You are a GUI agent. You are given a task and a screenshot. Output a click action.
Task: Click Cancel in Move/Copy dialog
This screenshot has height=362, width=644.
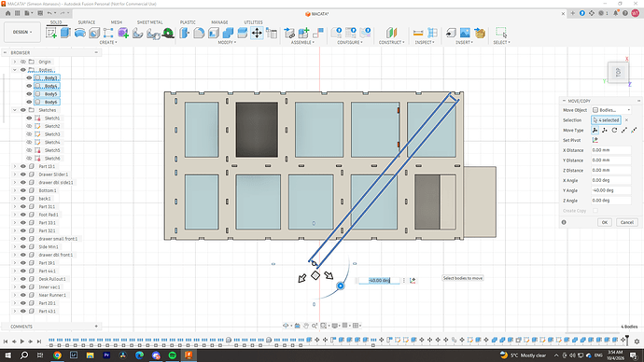[x=627, y=222]
